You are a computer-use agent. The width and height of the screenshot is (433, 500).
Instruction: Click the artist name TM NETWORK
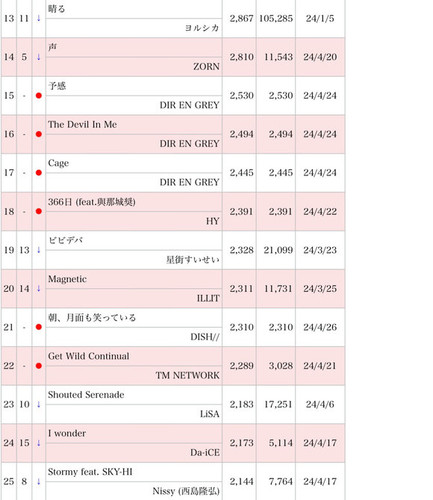[x=187, y=375]
